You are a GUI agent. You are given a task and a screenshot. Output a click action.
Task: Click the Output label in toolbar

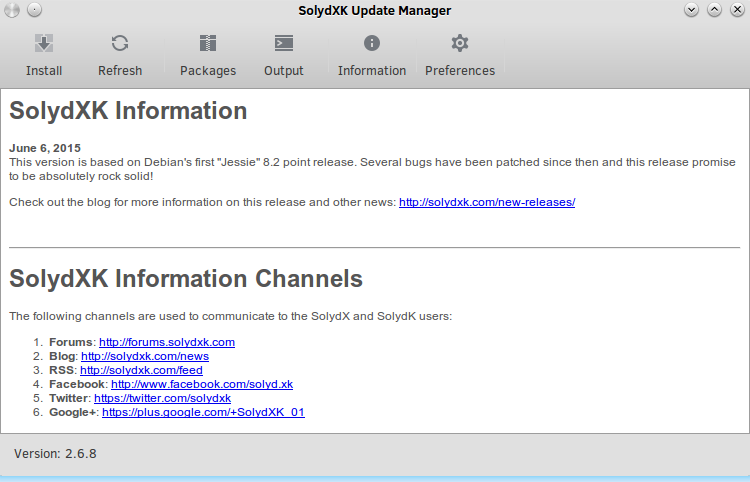point(284,71)
